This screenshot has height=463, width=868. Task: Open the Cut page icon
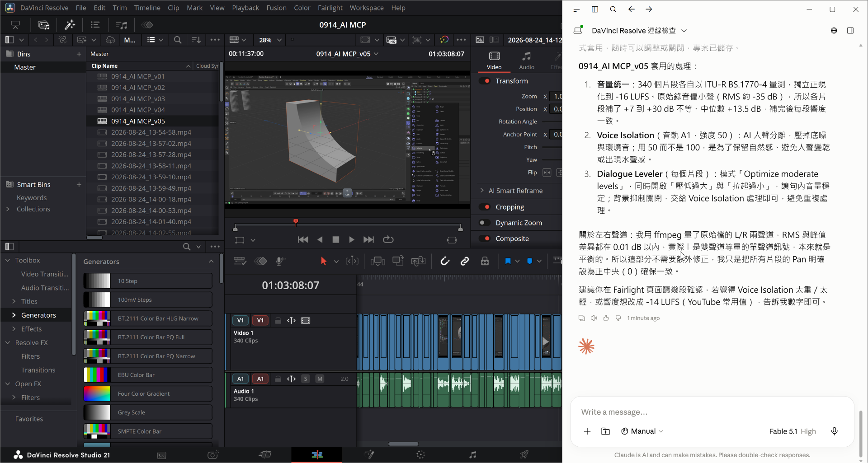click(x=265, y=454)
